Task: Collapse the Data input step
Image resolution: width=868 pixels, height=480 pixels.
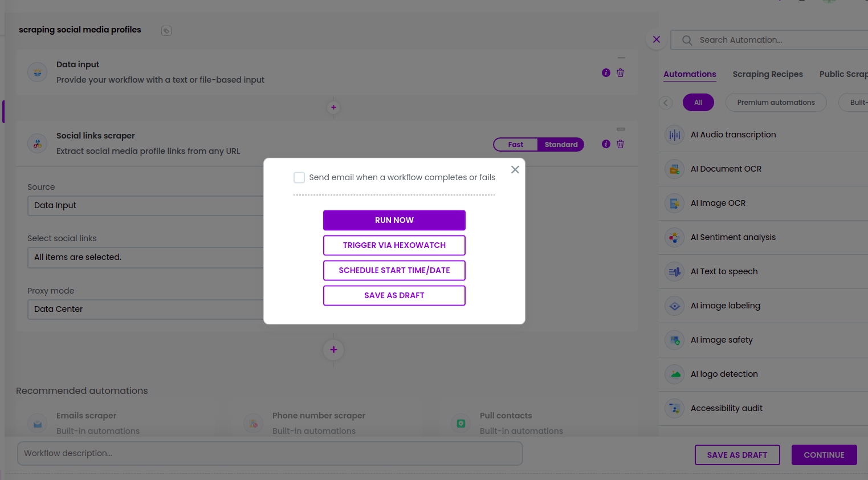Action: click(621, 58)
